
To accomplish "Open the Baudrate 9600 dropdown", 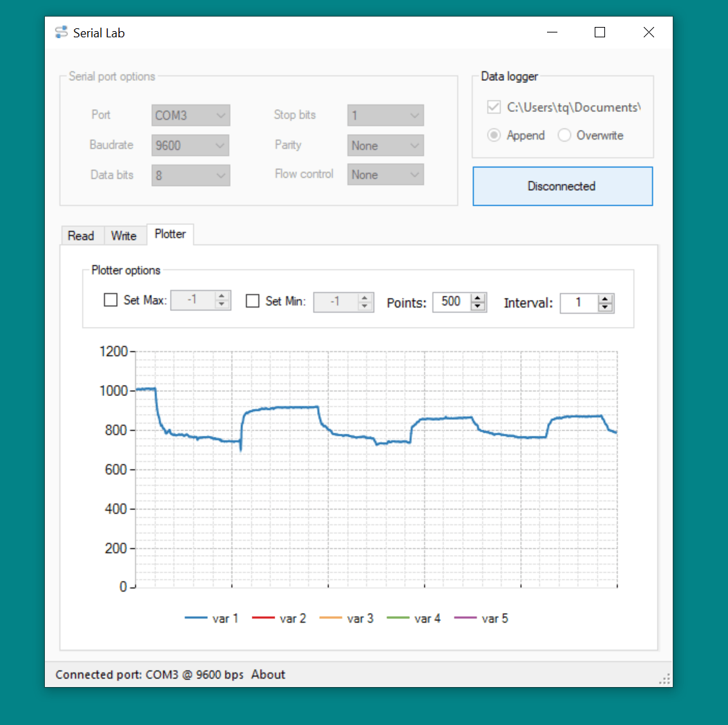I will pyautogui.click(x=191, y=145).
